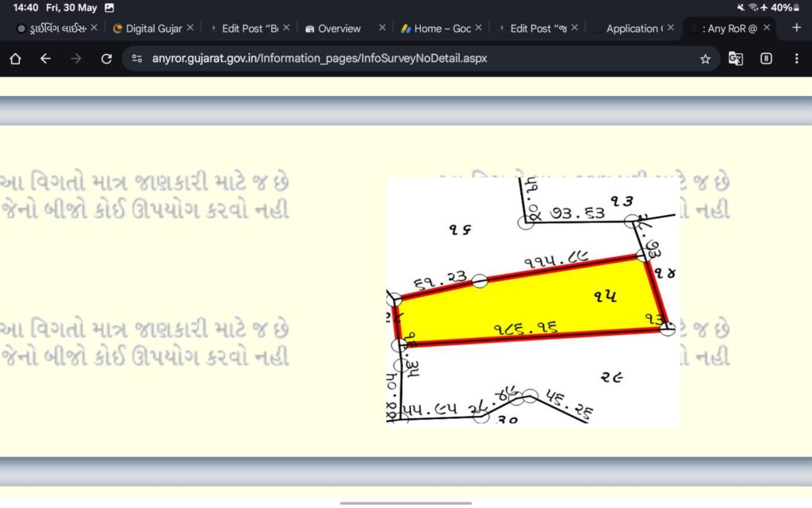Open Chrome's three-dot overflow menu

click(796, 59)
